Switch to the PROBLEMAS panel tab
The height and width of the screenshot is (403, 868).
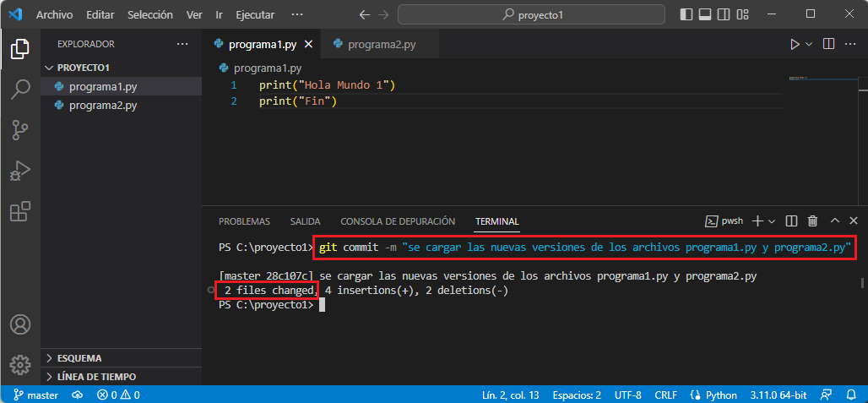[x=244, y=221]
